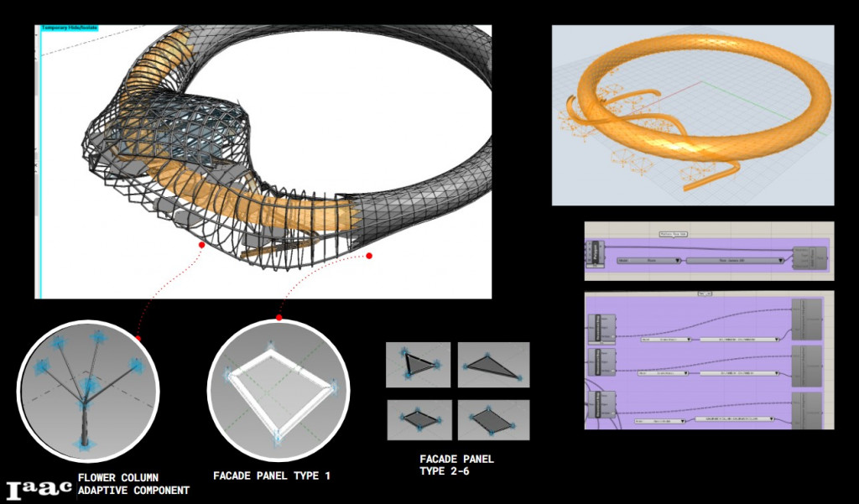Image resolution: width=859 pixels, height=504 pixels.
Task: Open the wide right dropdown in the upper graph
Action: [x=735, y=261]
